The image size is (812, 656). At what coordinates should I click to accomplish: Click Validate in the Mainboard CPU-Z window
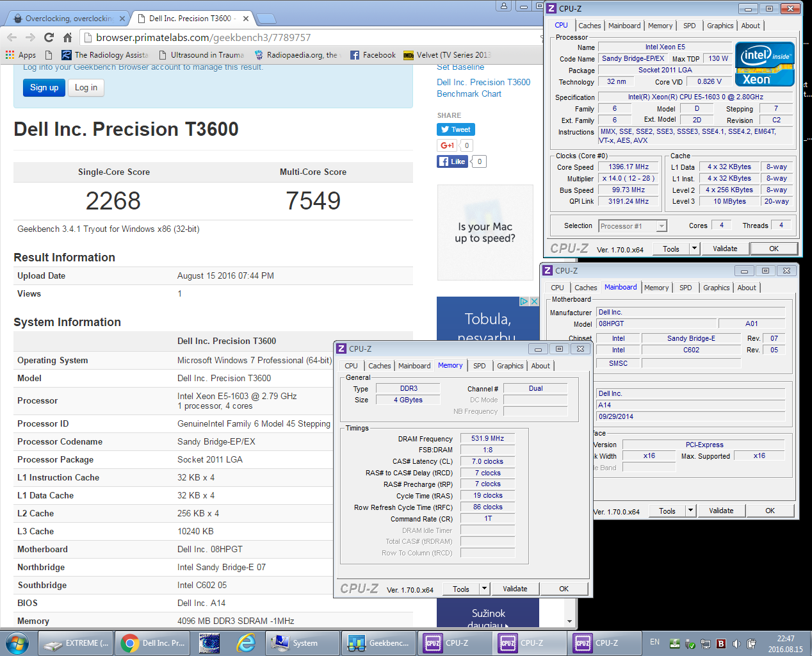pyautogui.click(x=721, y=511)
